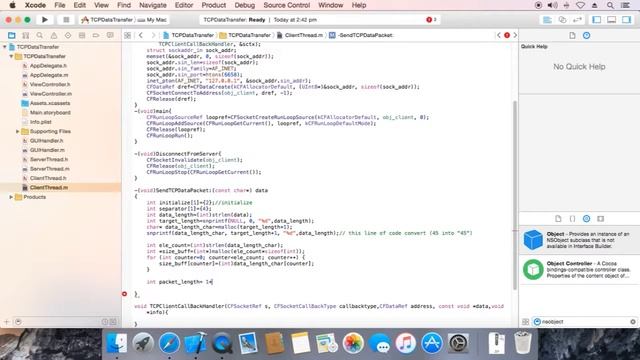Select Object Controller in library
Screen dimensions: 640x360
pos(580,270)
